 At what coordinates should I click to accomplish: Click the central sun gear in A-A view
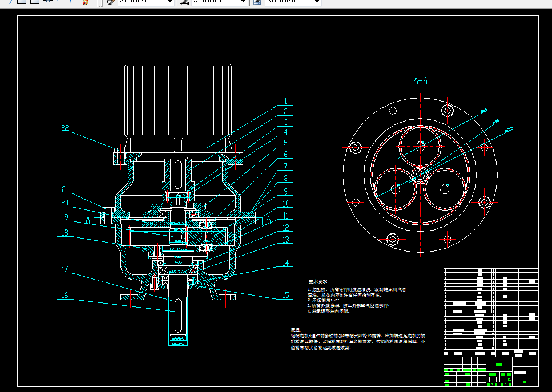[420, 175]
